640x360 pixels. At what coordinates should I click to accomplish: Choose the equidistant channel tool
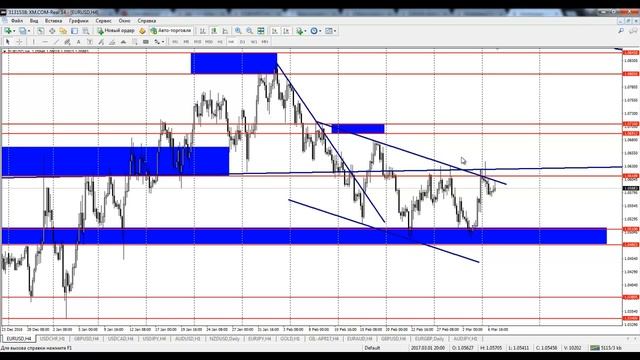pos(67,42)
